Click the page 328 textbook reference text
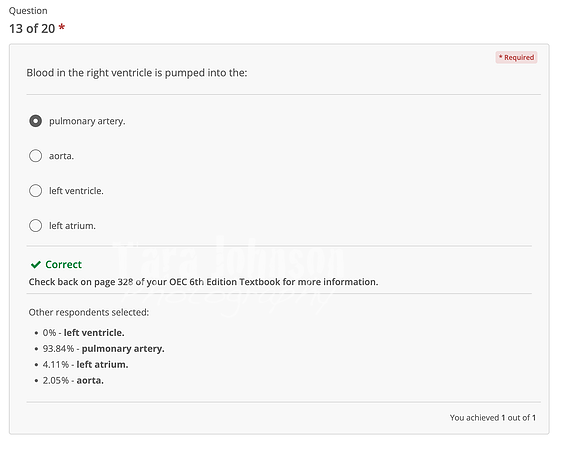This screenshot has width=564, height=450. point(203,282)
